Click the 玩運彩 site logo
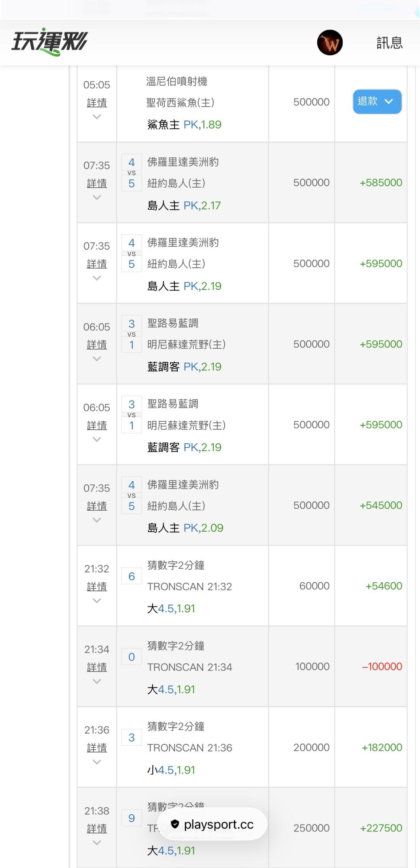The width and height of the screenshot is (420, 868). pyautogui.click(x=50, y=42)
